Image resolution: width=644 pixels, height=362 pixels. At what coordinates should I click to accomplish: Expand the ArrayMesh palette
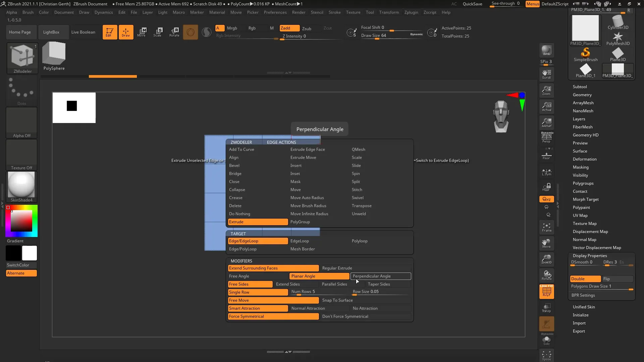[x=583, y=103]
